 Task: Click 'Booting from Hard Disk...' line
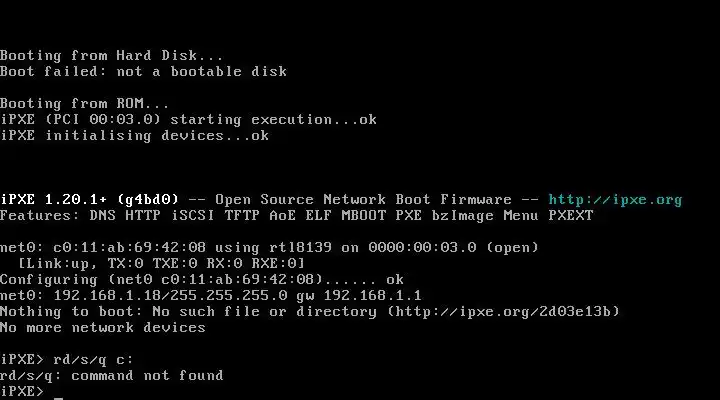click(112, 56)
